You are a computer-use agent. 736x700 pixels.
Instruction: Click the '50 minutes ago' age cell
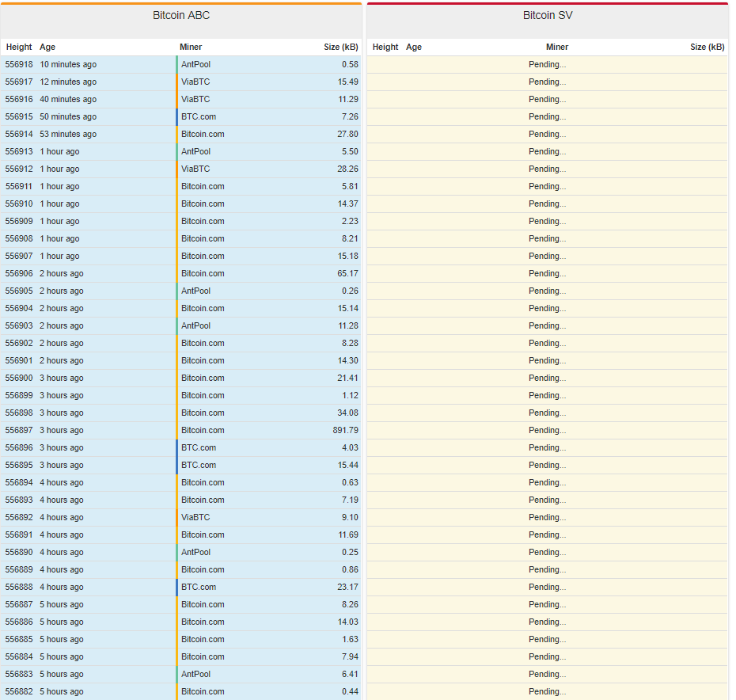(68, 116)
